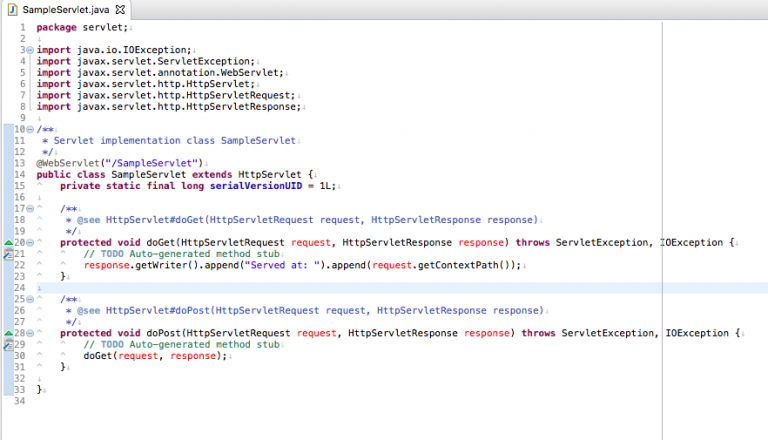The width and height of the screenshot is (768, 440).
Task: Collapse the class Javadoc comment at line 10
Action: pyautogui.click(x=30, y=129)
